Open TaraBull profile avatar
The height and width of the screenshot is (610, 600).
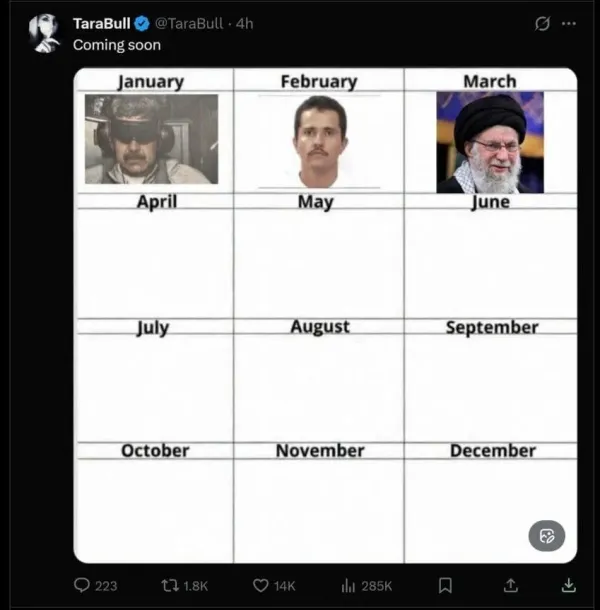45,33
